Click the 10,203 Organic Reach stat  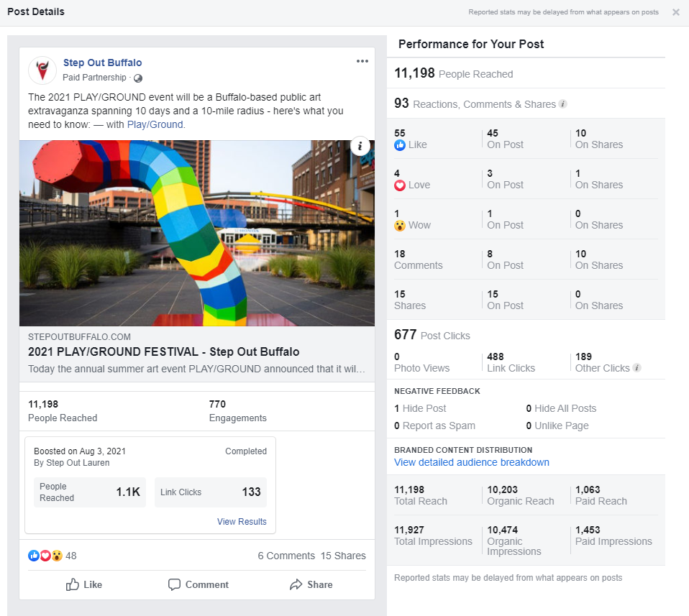pos(520,496)
